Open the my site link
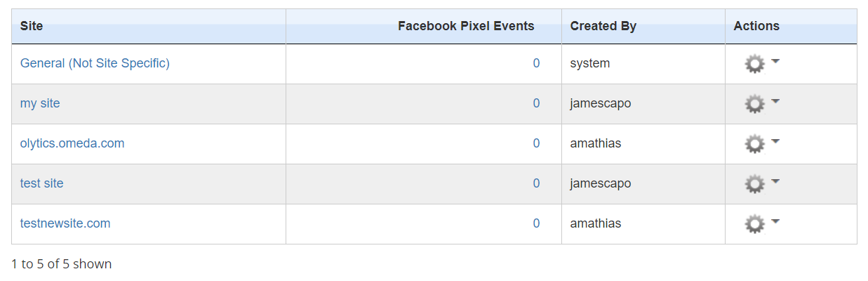The image size is (868, 281). click(40, 103)
